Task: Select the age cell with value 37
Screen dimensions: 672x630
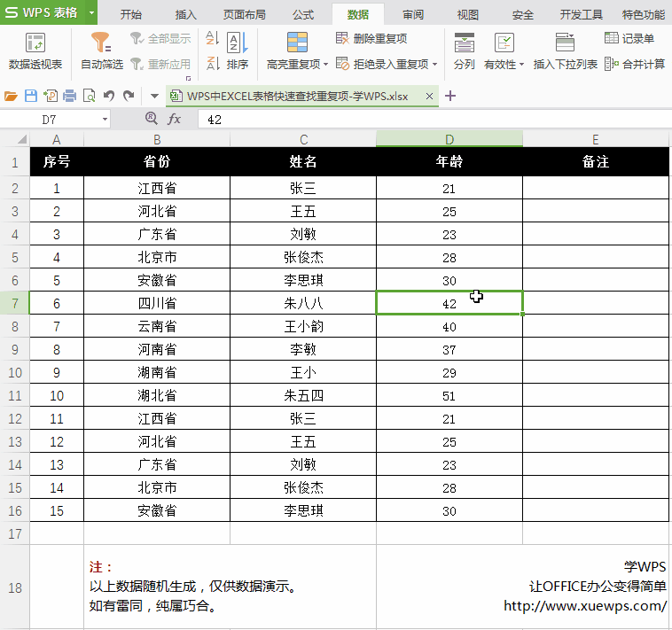Action: (449, 349)
